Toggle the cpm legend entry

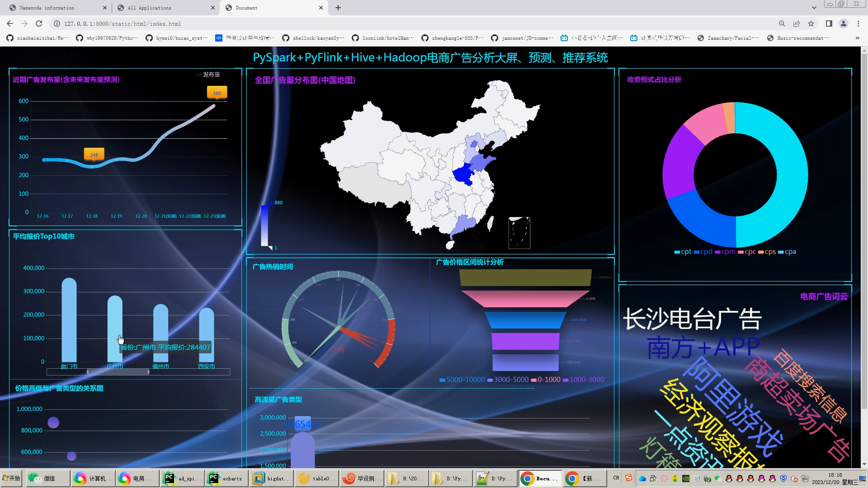725,252
